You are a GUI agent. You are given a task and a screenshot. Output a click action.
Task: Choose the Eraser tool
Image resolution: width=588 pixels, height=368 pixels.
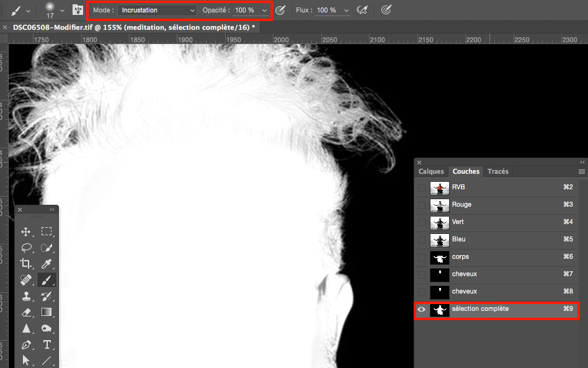coord(26,312)
